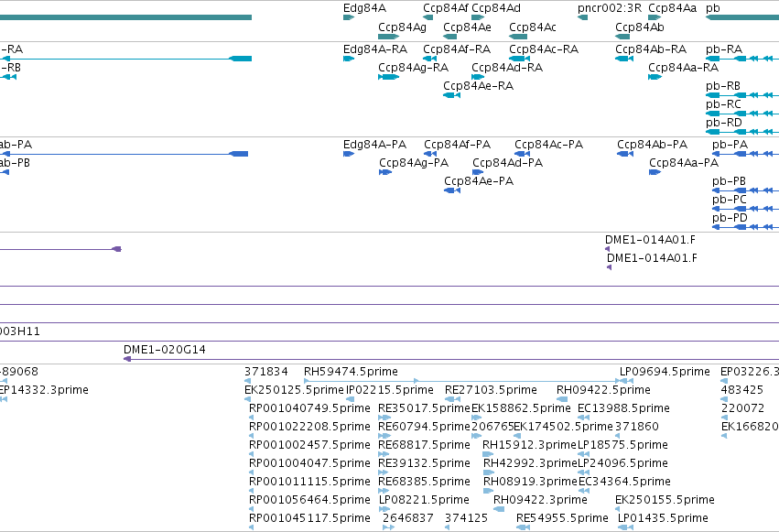779x532 pixels.
Task: Click the Ccp84Ab-RA transcript
Action: pos(624,59)
